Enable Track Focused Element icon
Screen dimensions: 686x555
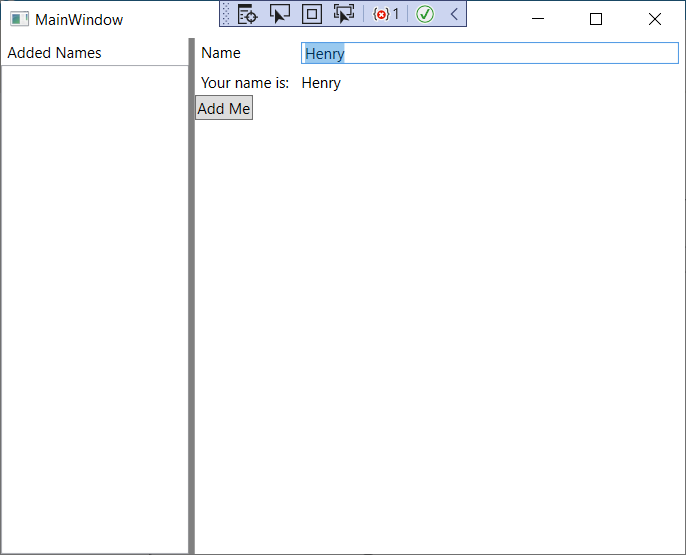[344, 14]
